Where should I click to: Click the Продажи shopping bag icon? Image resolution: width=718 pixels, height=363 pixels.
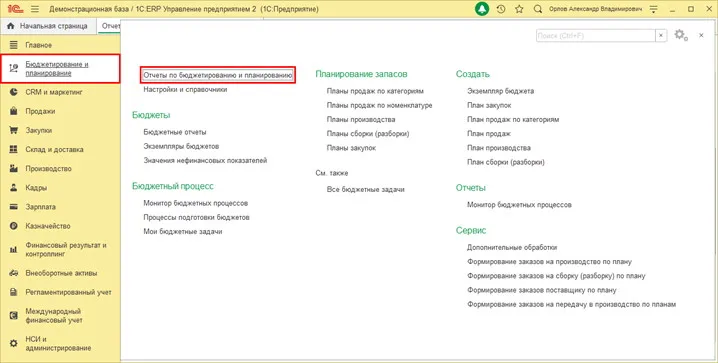(14, 111)
